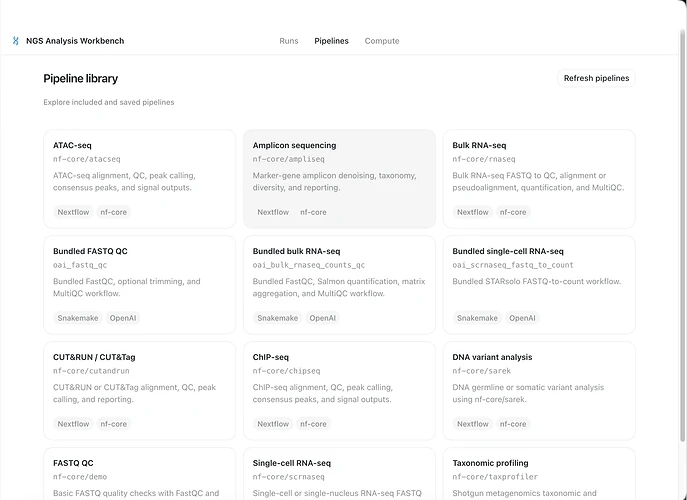Select the Bundled bulk RNA-seq card title
This screenshot has width=687, height=500.
click(x=296, y=251)
